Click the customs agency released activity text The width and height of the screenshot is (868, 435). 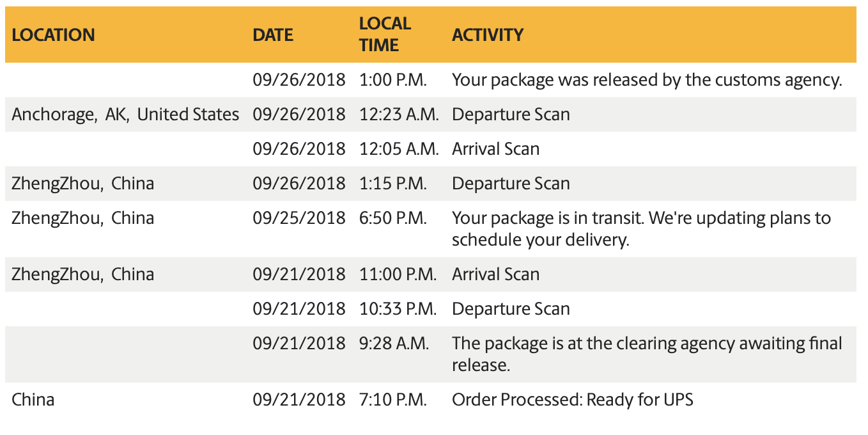[647, 80]
